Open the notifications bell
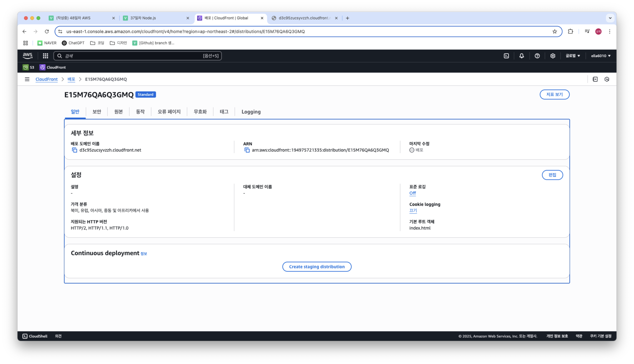The height and width of the screenshot is (364, 634). click(522, 56)
